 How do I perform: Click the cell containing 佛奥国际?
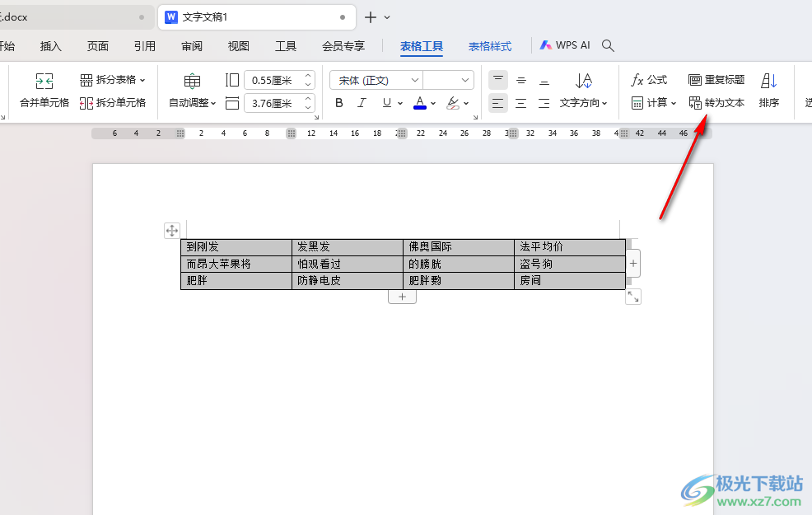tap(459, 246)
